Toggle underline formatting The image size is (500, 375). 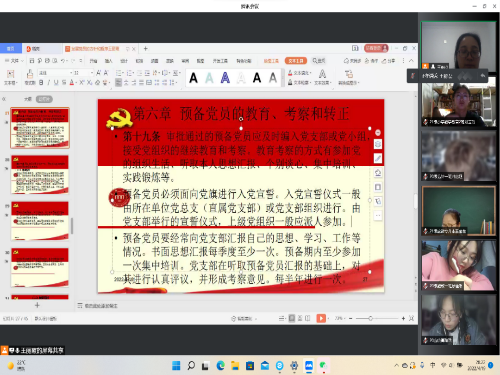[56, 82]
